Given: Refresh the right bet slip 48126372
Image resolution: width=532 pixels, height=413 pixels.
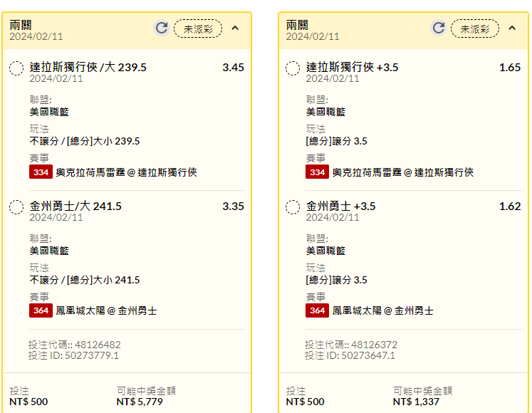Looking at the screenshot, I should pyautogui.click(x=439, y=28).
